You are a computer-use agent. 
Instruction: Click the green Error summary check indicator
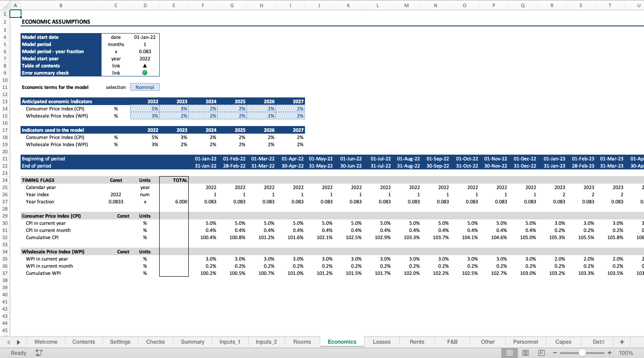(144, 72)
